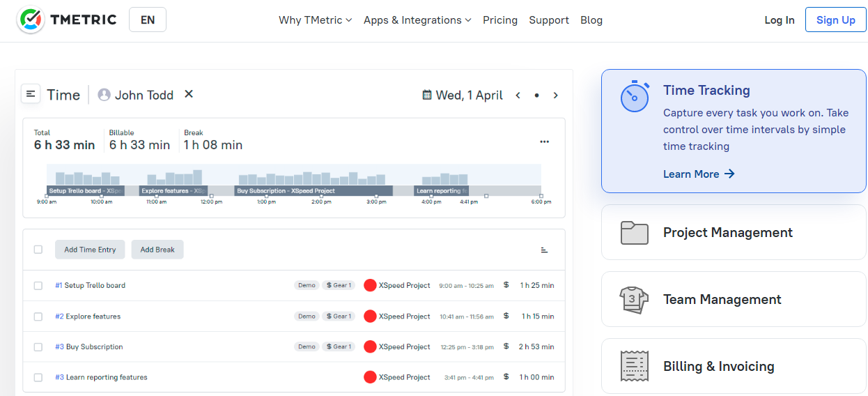Click the receipt Billing & Invoicing icon
Screen dimensions: 868x396
(634, 367)
